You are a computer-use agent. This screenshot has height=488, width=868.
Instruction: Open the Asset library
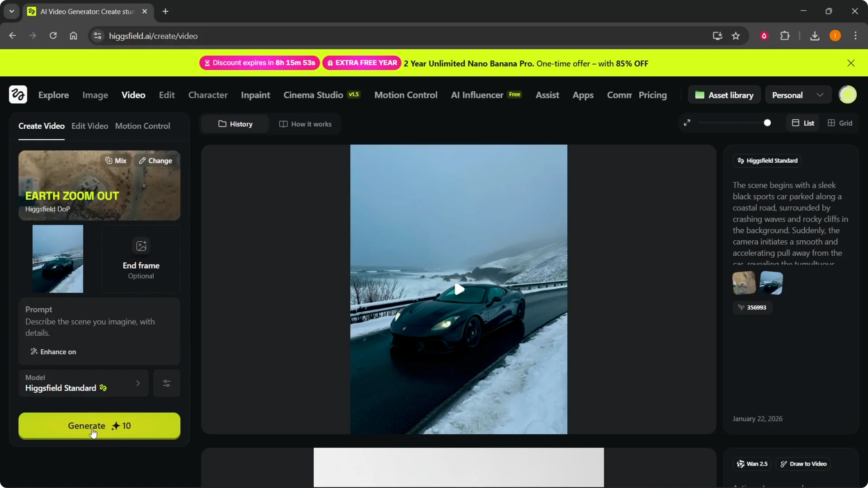pyautogui.click(x=724, y=95)
